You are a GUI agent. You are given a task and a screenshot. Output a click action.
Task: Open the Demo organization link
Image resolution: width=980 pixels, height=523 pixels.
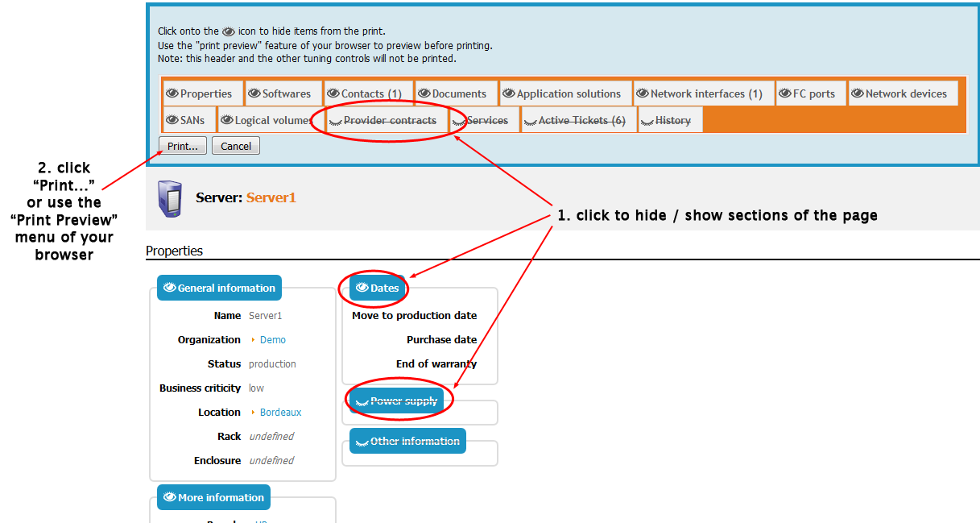(x=272, y=339)
